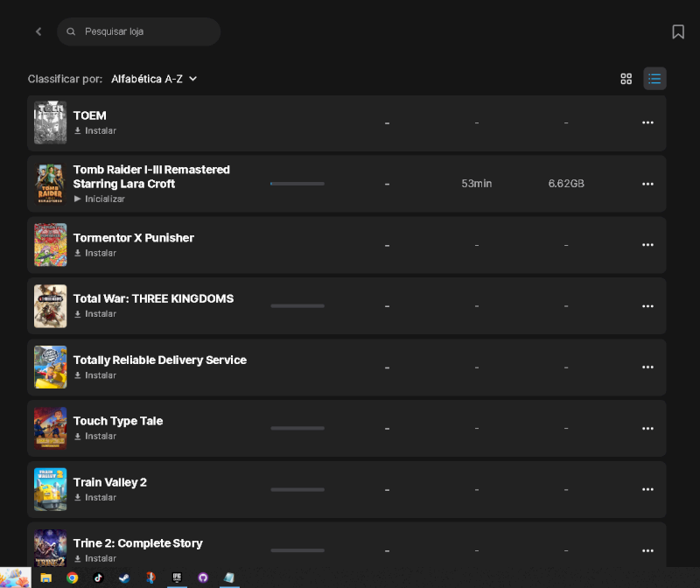
Task: Open Total War: THREE KINGDOMS options
Action: tap(647, 306)
